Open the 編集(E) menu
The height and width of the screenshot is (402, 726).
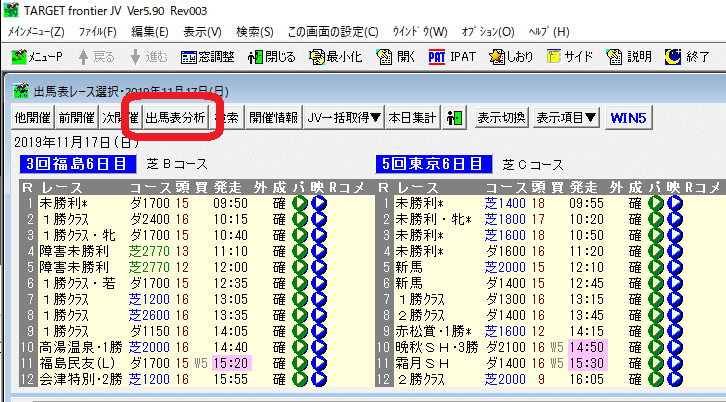(150, 32)
